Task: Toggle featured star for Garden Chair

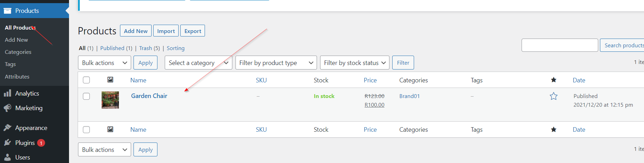Action: (x=553, y=96)
